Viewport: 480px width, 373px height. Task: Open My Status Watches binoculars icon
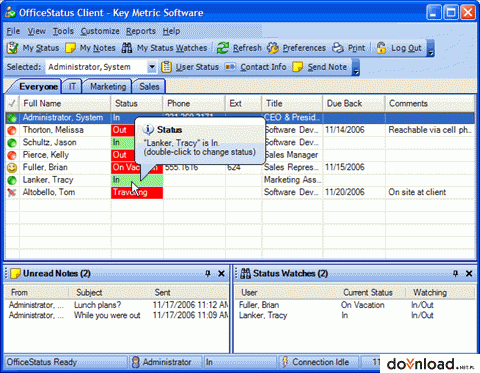(x=127, y=48)
